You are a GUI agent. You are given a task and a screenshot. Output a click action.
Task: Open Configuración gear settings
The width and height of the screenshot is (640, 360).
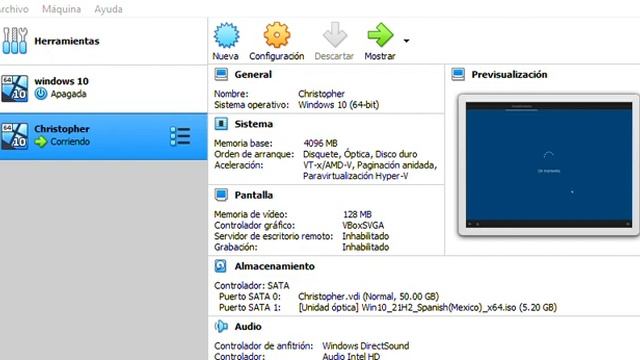click(277, 41)
